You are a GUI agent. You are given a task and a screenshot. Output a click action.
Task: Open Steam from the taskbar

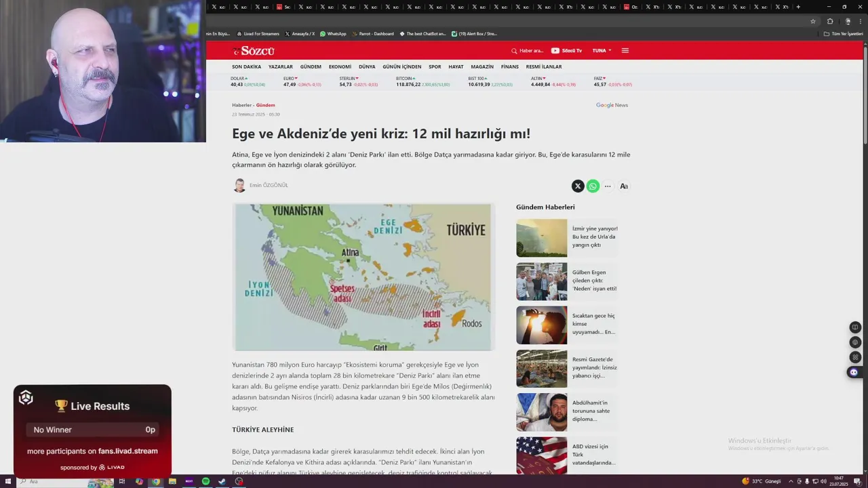click(222, 481)
